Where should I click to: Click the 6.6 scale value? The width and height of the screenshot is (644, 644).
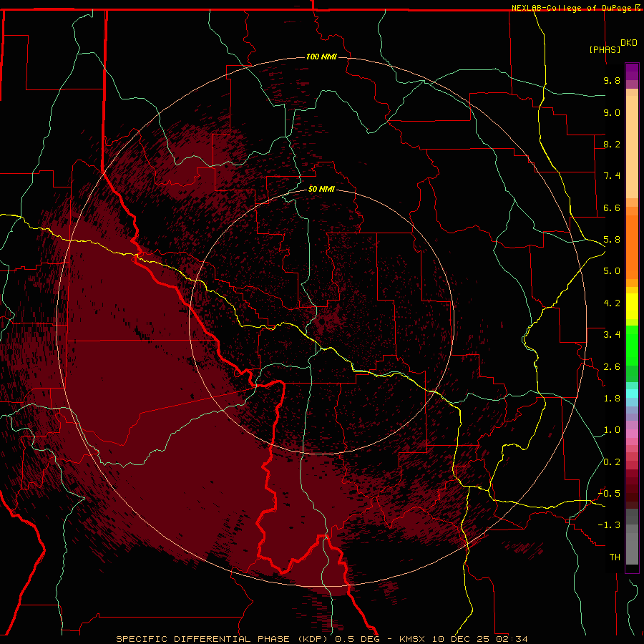coord(612,208)
